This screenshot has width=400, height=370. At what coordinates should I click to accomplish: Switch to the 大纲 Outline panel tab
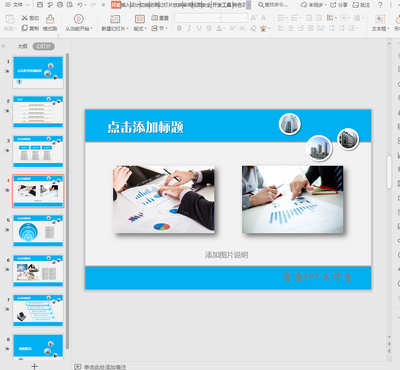[x=22, y=46]
